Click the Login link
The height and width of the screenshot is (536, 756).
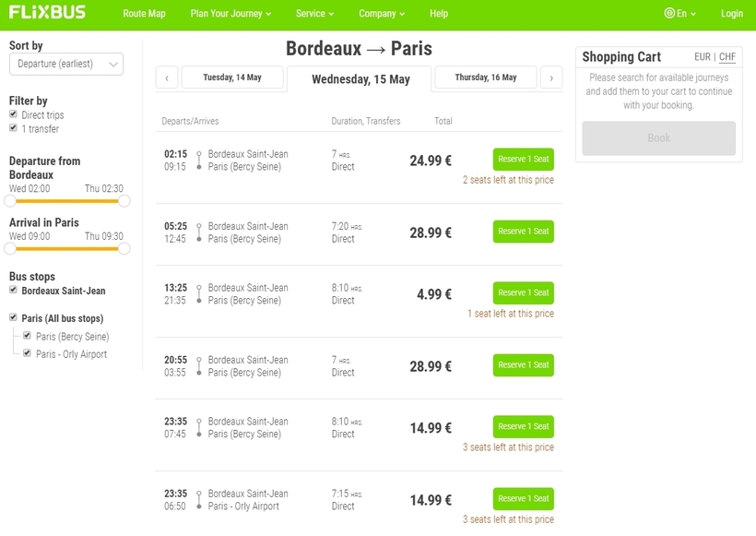click(x=731, y=14)
